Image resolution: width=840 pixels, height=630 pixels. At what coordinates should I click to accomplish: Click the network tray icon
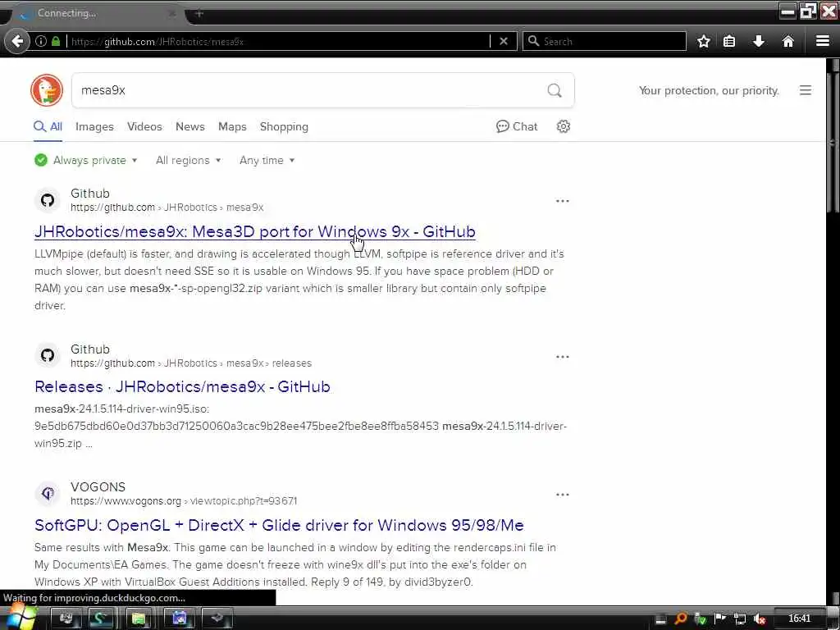[x=740, y=619]
